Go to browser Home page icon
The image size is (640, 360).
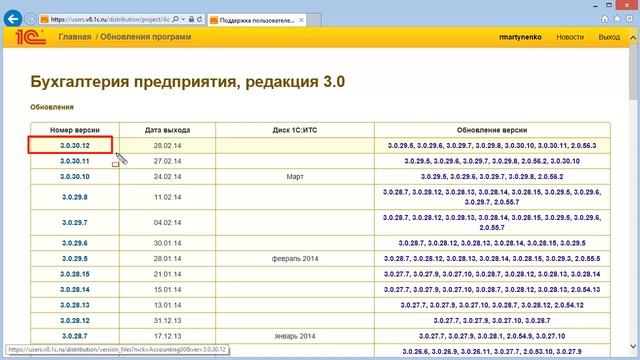(x=605, y=19)
